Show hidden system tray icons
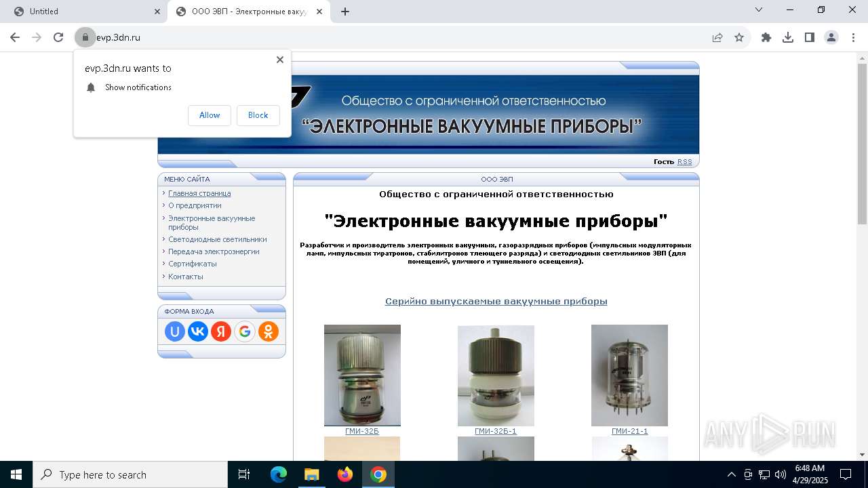This screenshot has height=488, width=868. 731,474
